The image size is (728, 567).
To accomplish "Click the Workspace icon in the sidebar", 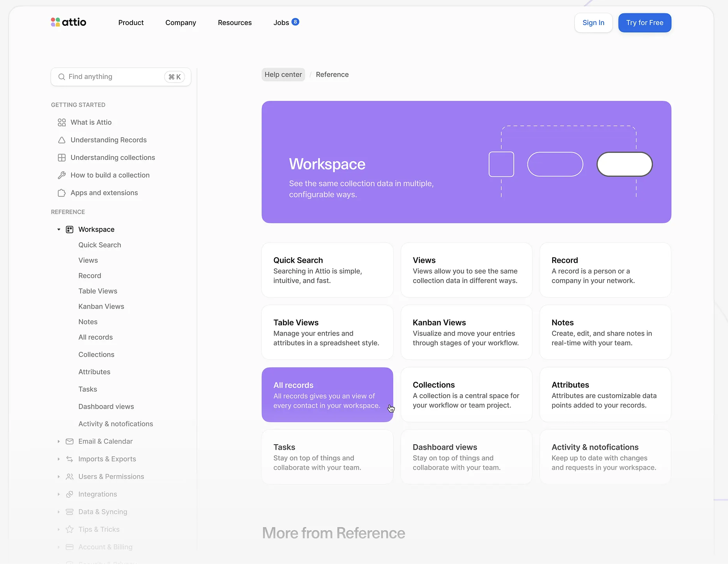I will tap(70, 230).
